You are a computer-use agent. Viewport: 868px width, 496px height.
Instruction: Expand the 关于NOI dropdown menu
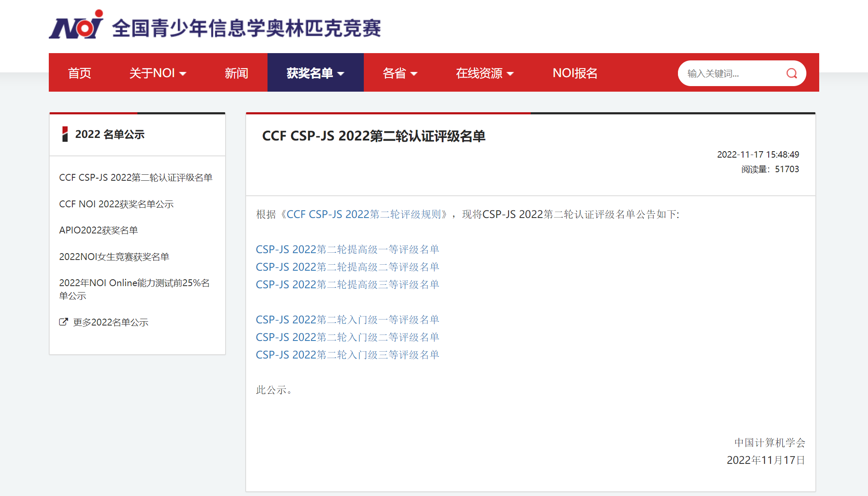tap(158, 73)
